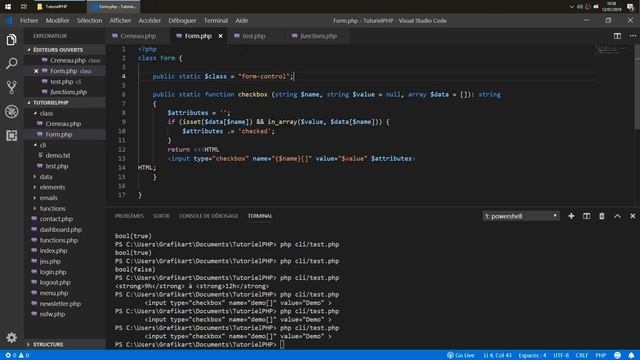Change encoding via UTF-8 status item
This screenshot has height=360, width=640.
[561, 355]
